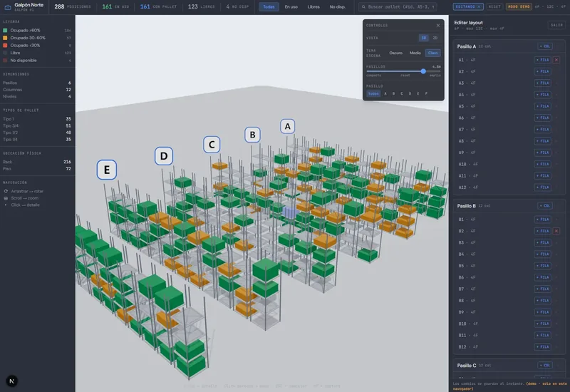Click the Scroll zoom navigation icon

[6, 198]
